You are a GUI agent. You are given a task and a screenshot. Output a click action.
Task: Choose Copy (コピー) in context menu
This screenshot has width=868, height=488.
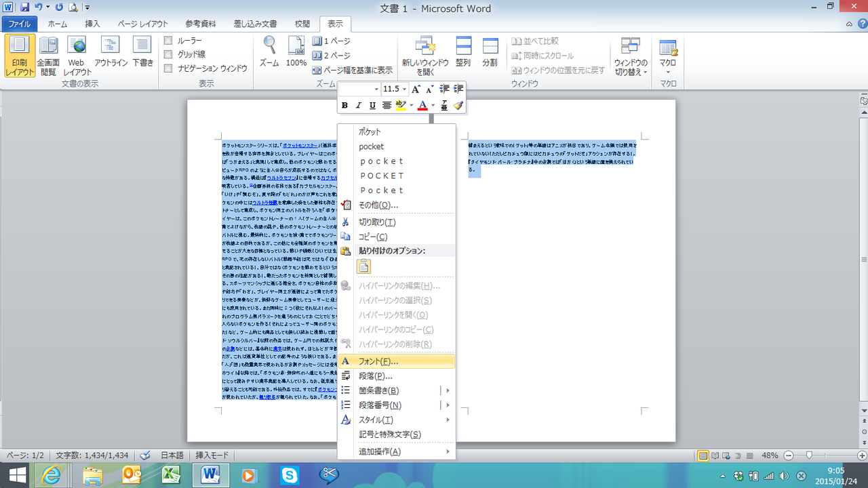(397, 237)
